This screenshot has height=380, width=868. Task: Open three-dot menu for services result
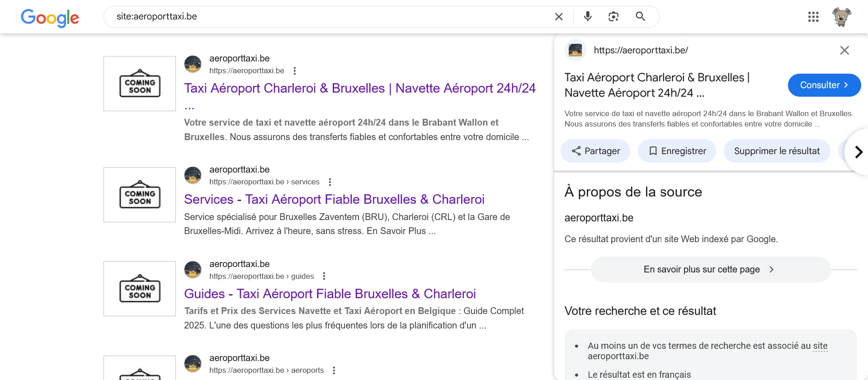(x=330, y=182)
